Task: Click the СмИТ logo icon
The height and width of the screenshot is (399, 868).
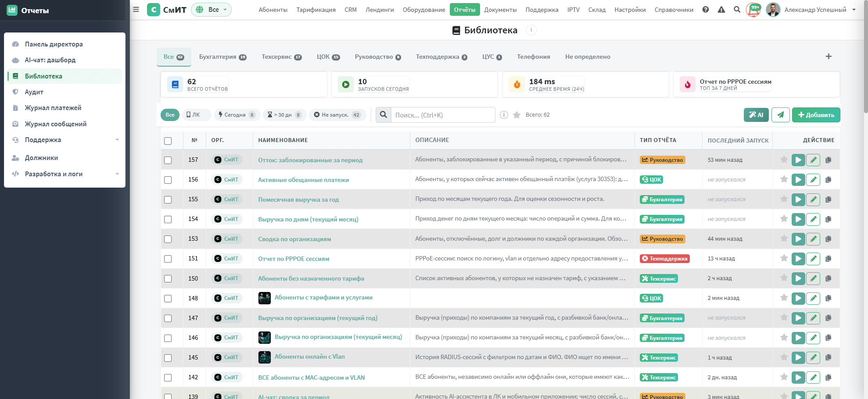Action: [x=154, y=10]
